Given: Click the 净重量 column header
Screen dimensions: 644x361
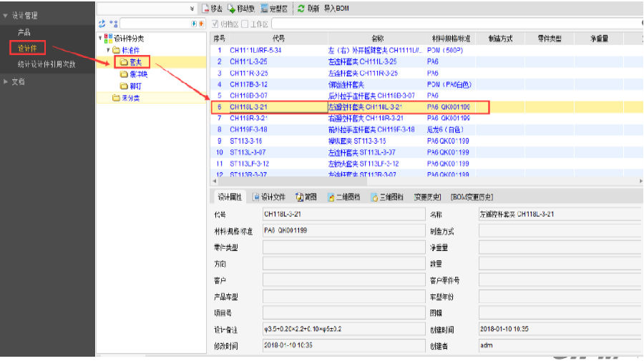Looking at the screenshot, I should pyautogui.click(x=599, y=39).
